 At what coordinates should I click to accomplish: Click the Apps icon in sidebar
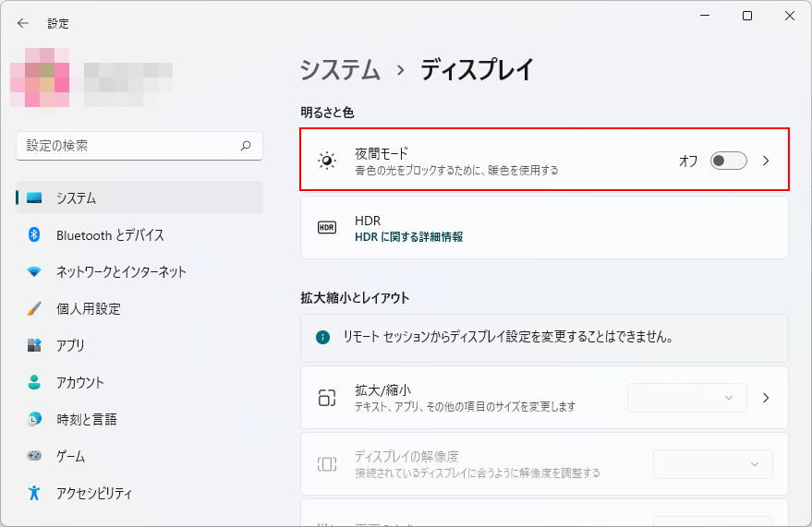coord(35,346)
